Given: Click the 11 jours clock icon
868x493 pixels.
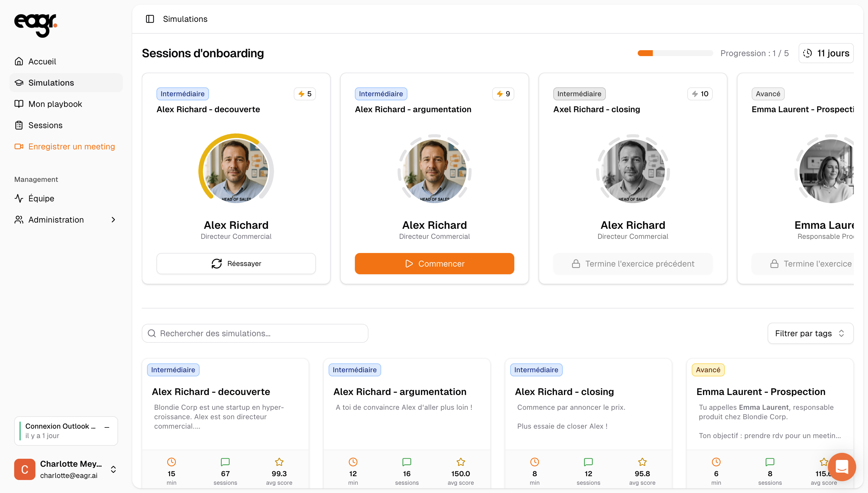Looking at the screenshot, I should coord(807,53).
